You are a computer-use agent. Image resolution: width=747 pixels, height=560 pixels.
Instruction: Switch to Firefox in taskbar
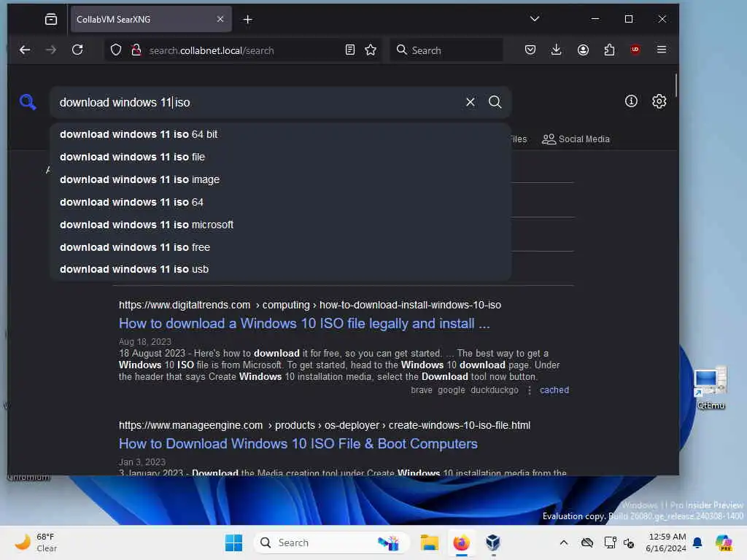461,542
